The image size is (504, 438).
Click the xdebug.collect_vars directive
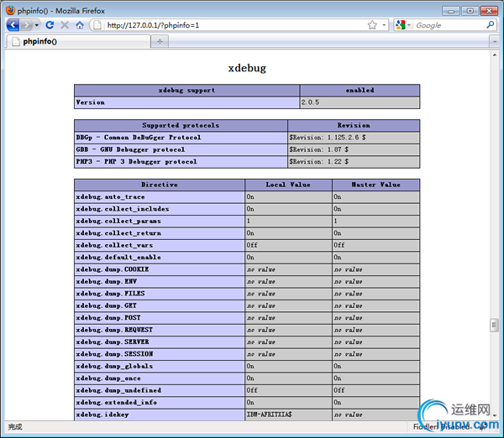pos(160,245)
